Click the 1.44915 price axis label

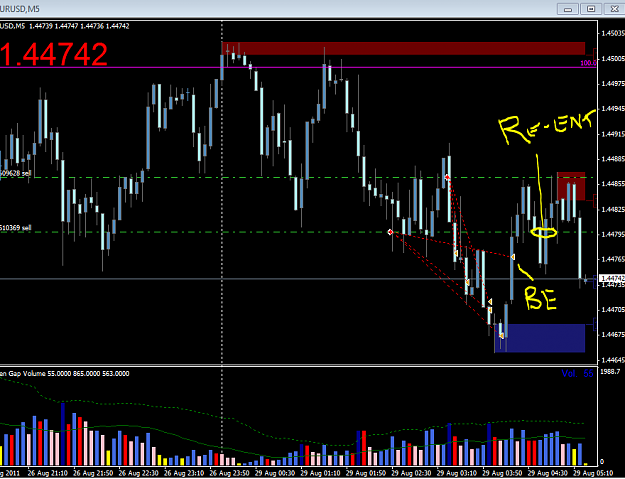click(613, 134)
